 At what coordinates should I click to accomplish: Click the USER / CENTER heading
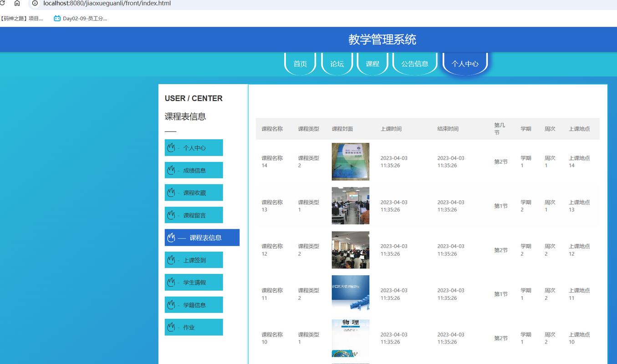tap(194, 98)
